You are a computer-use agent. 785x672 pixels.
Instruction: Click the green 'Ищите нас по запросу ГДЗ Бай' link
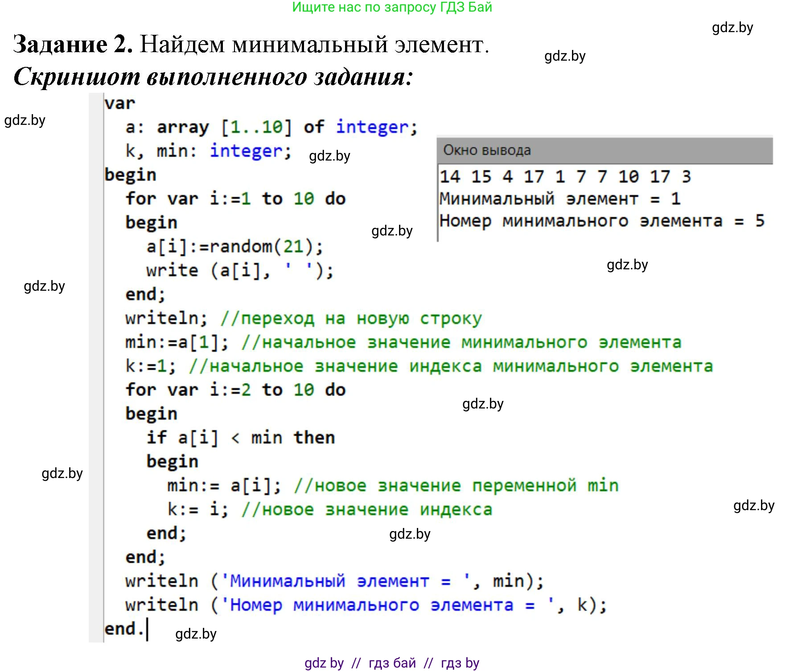point(392,7)
